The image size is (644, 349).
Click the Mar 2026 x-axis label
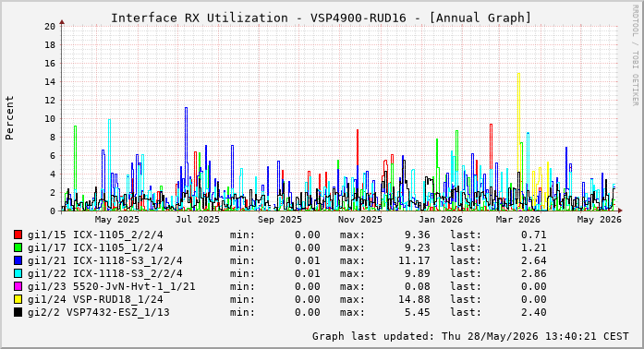click(518, 220)
